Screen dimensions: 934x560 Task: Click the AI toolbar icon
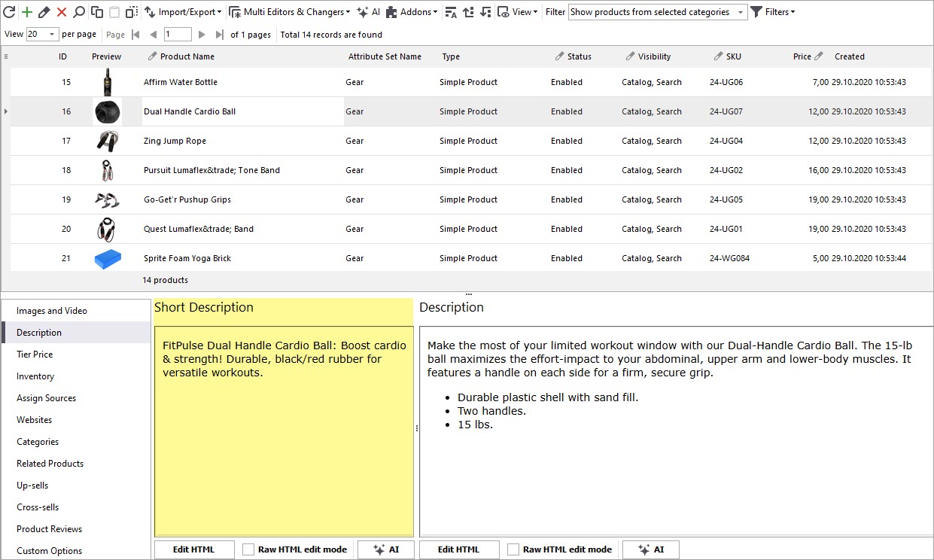click(368, 12)
